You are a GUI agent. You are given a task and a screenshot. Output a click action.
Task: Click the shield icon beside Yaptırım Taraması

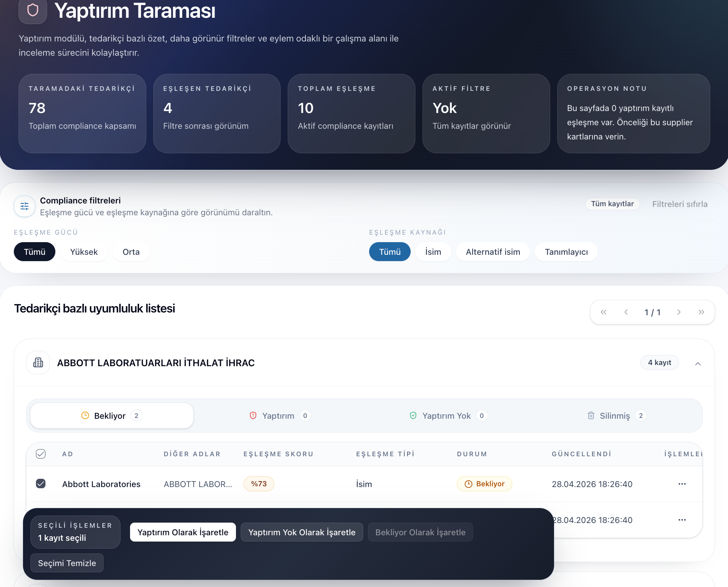(33, 10)
